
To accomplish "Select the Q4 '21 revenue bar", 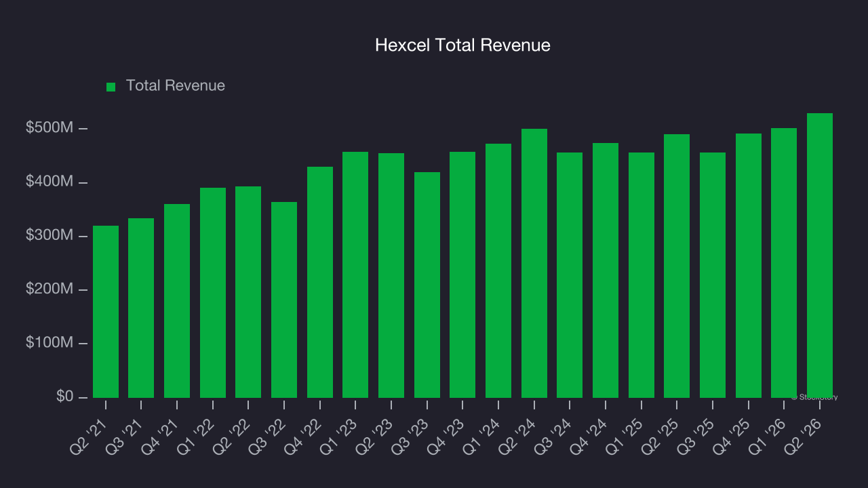I will coord(177,301).
